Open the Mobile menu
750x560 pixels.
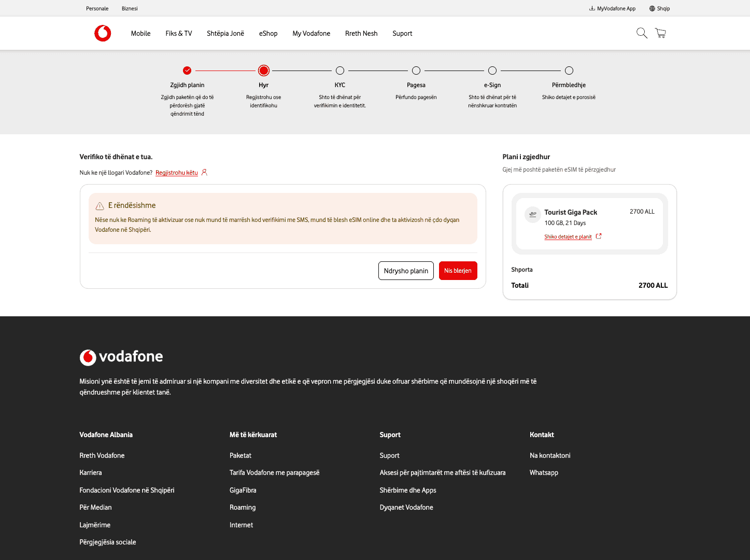tap(140, 33)
